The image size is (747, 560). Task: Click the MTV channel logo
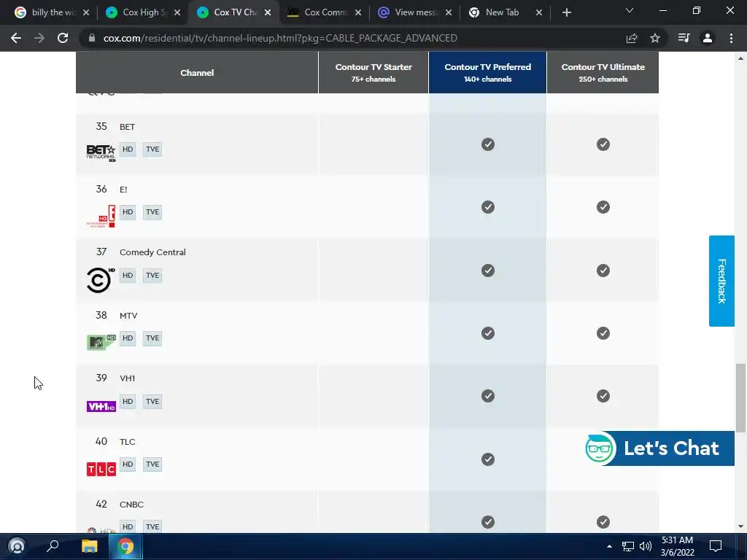101,342
